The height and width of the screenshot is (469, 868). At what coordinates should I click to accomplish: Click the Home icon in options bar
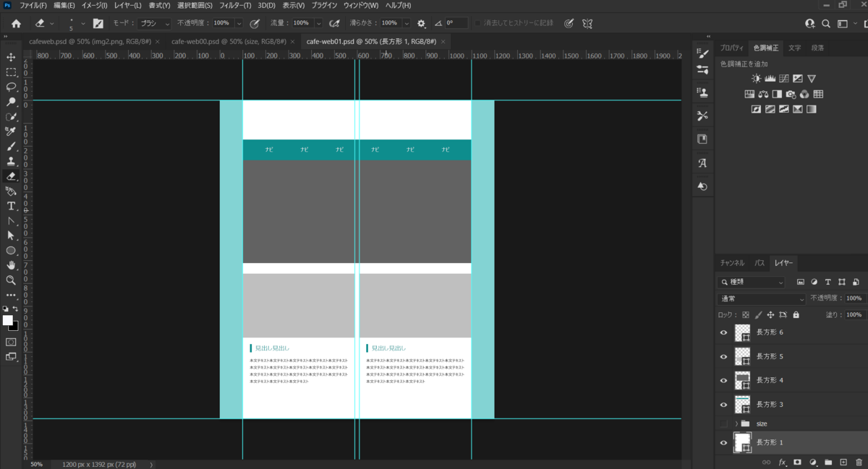16,23
